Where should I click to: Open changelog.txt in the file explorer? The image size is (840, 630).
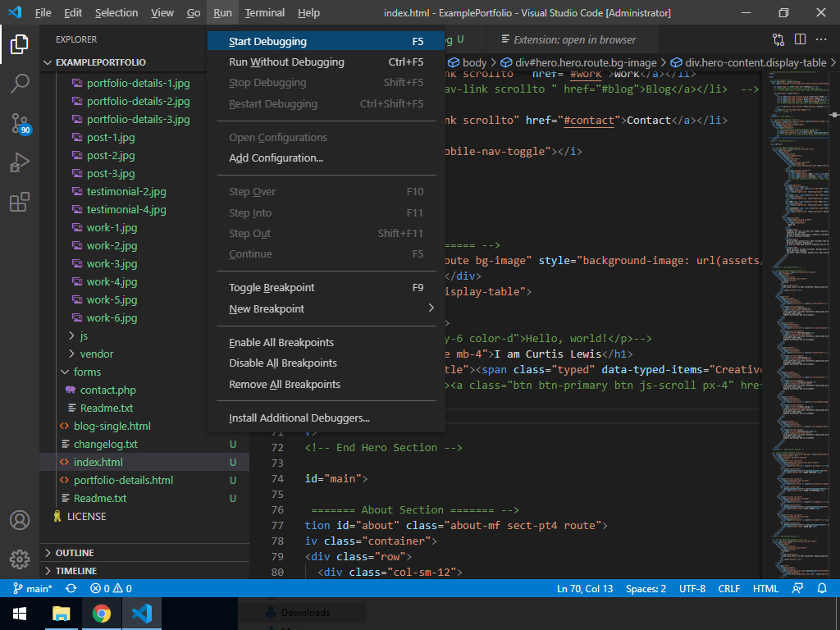[x=106, y=444]
